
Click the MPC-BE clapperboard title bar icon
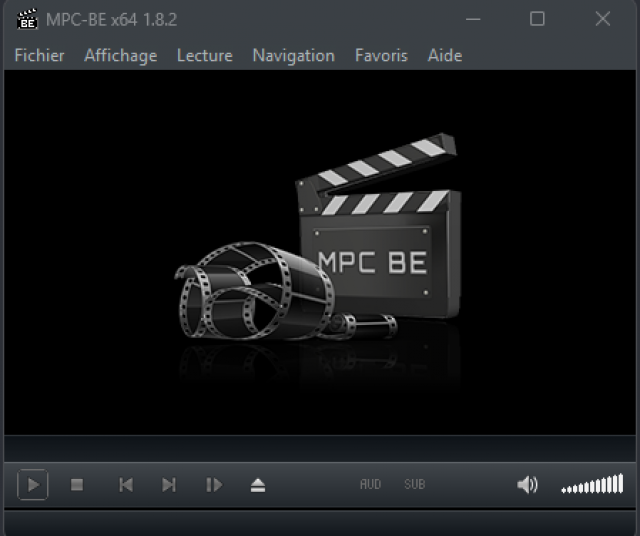(27, 19)
